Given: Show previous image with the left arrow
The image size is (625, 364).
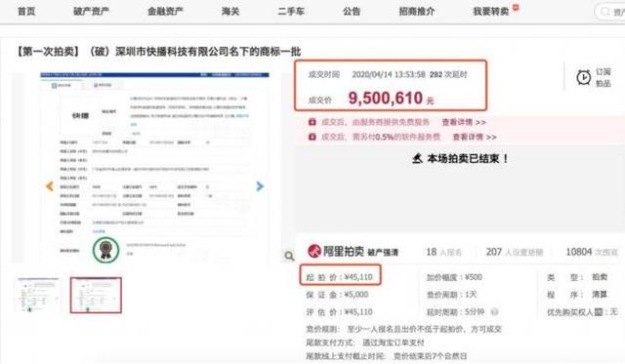Looking at the screenshot, I should [x=50, y=186].
